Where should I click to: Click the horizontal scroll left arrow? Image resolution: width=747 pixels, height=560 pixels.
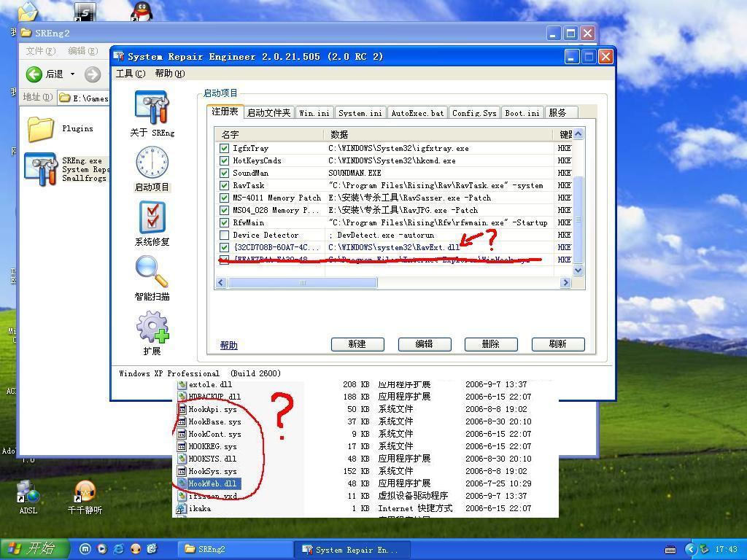(x=220, y=283)
